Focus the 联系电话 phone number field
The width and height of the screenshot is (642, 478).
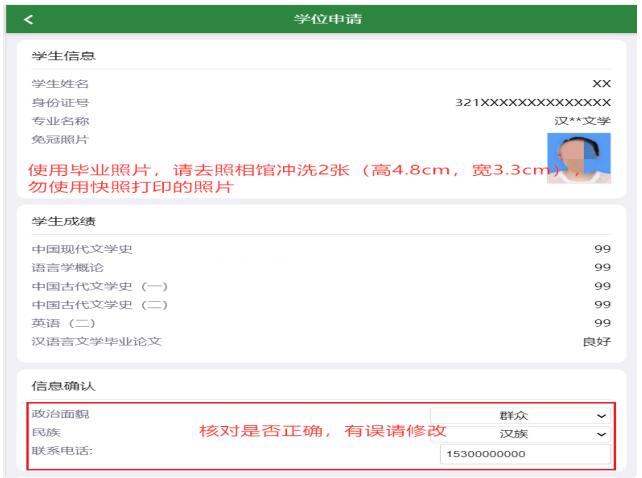525,455
